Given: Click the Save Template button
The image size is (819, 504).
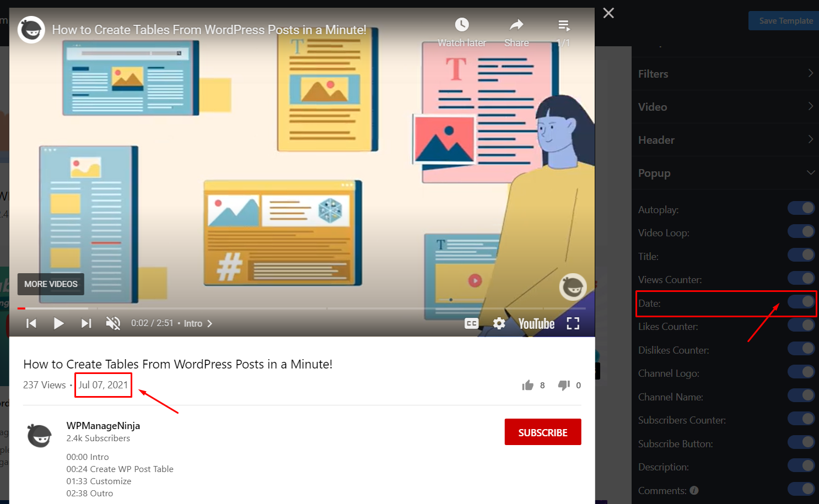Looking at the screenshot, I should pos(785,21).
